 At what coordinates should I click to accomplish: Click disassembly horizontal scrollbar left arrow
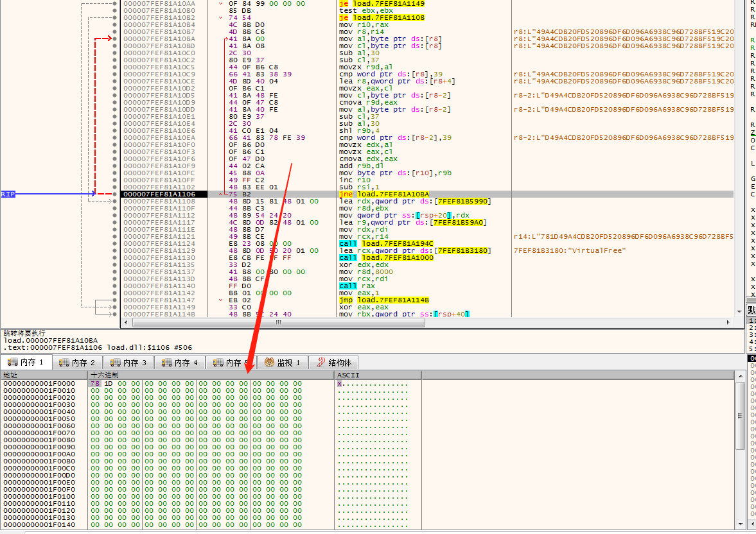click(x=127, y=322)
